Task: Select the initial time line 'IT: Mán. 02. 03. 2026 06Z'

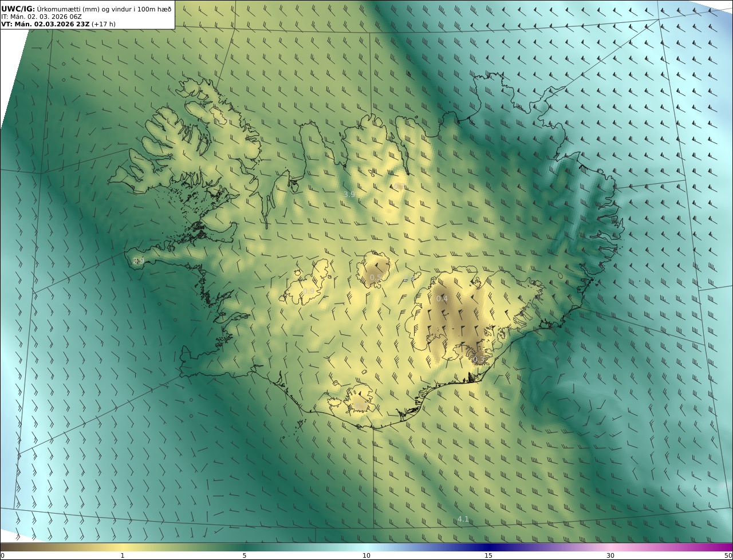Action: (x=41, y=17)
